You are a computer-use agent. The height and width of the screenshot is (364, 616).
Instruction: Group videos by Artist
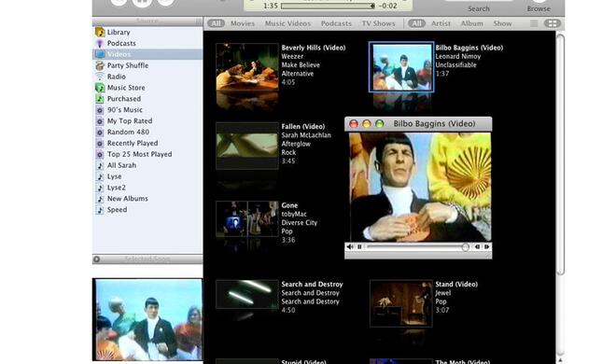[441, 23]
